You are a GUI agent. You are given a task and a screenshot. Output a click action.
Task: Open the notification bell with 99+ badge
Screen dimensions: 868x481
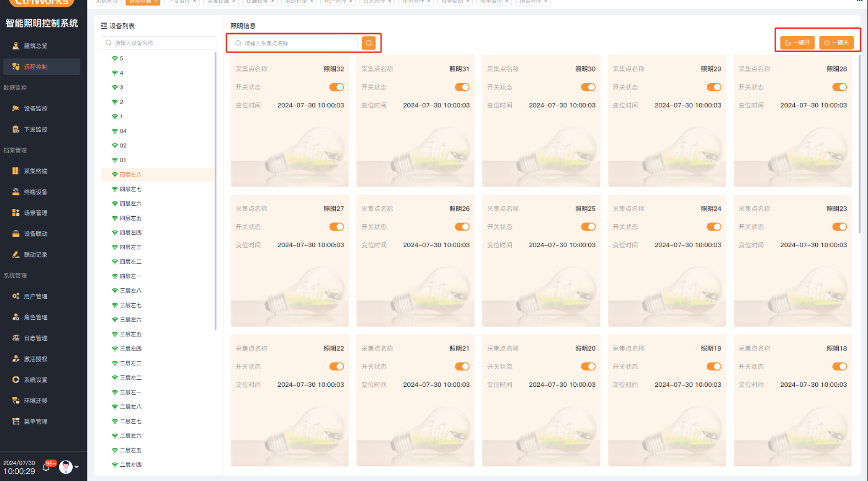(x=46, y=467)
